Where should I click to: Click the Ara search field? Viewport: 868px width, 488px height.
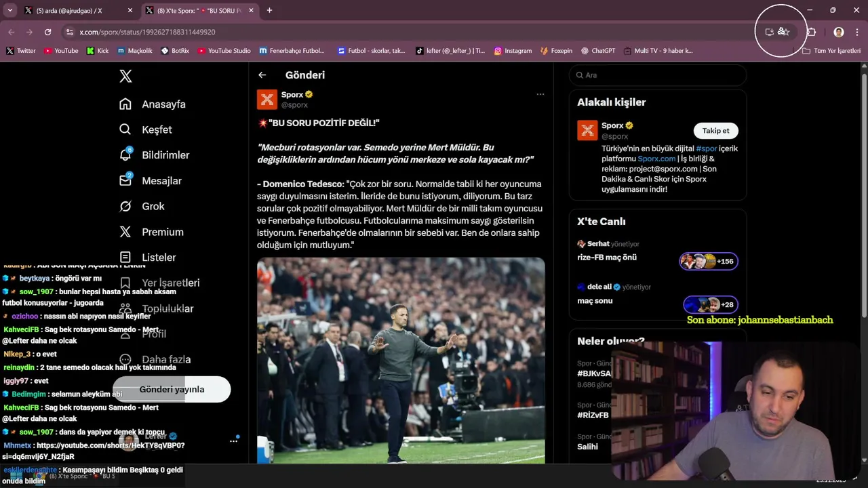click(658, 75)
